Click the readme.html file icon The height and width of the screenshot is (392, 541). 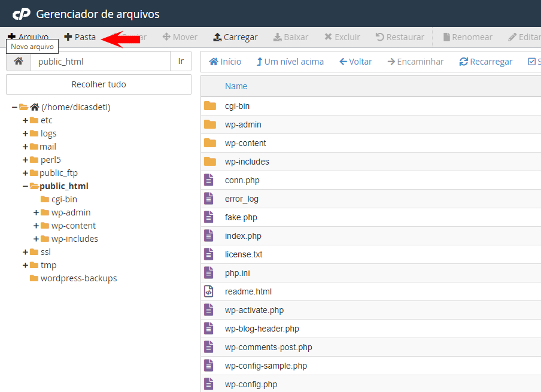click(x=209, y=291)
